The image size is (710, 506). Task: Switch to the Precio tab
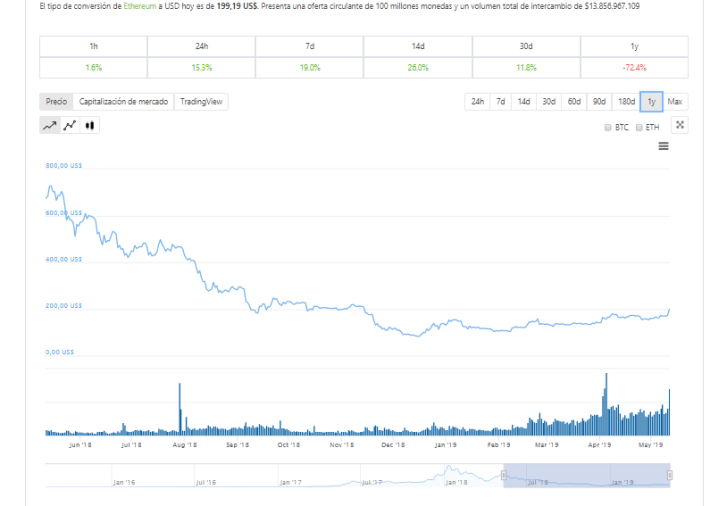56,101
